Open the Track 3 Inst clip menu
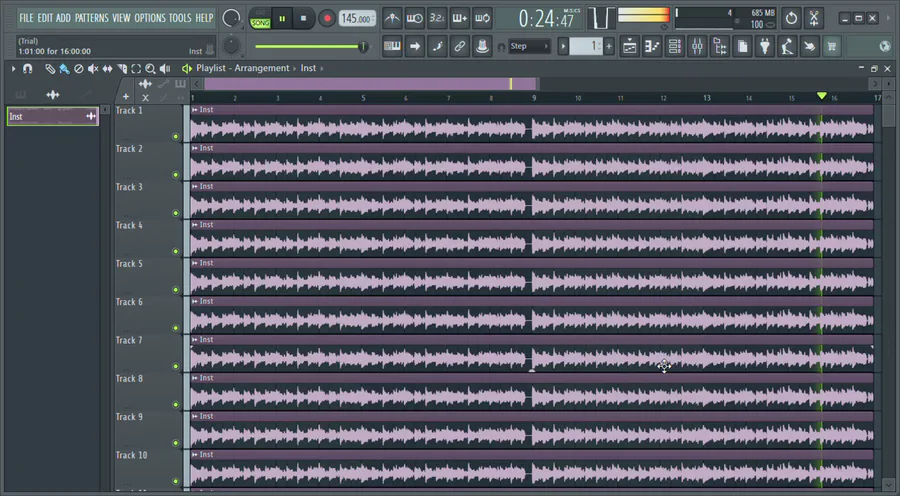 [x=195, y=187]
